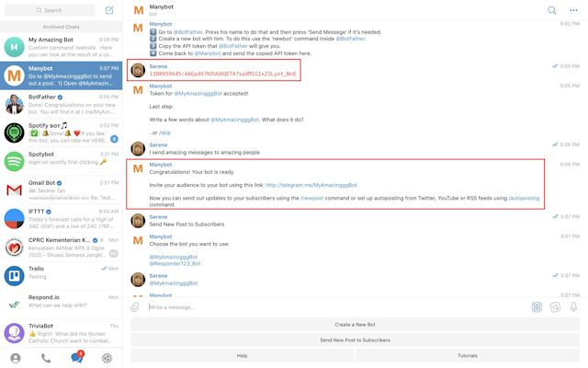588x368 pixels.
Task: Open the Respond.io chat
Action: (62, 305)
